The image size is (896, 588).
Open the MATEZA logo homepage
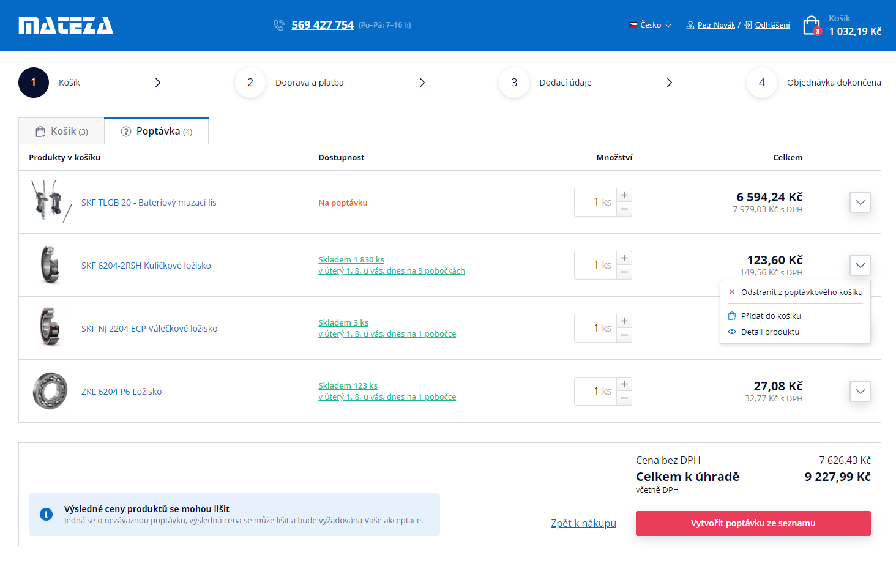click(x=66, y=25)
